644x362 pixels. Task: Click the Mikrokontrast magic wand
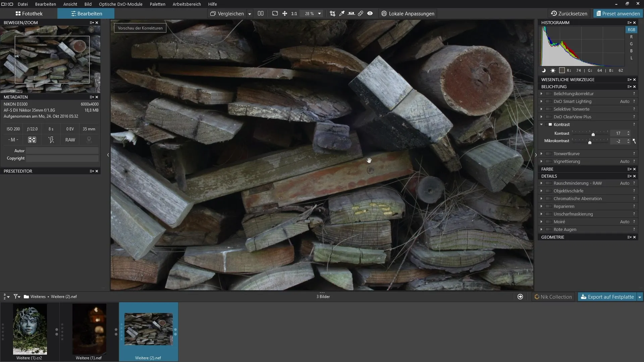tap(634, 141)
